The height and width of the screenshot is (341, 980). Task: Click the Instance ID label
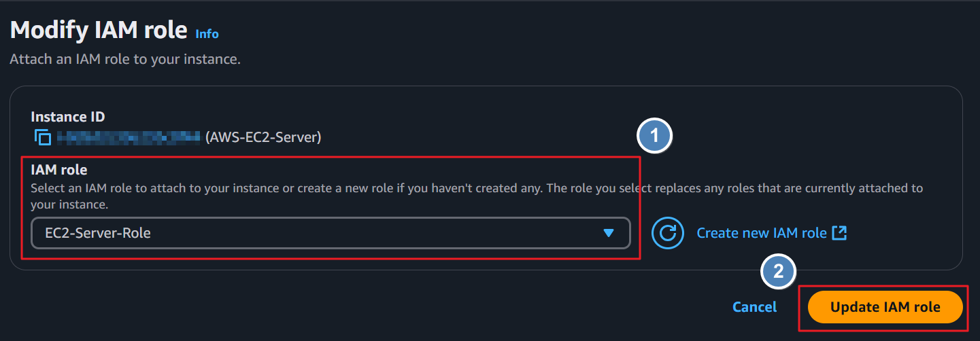tap(68, 117)
